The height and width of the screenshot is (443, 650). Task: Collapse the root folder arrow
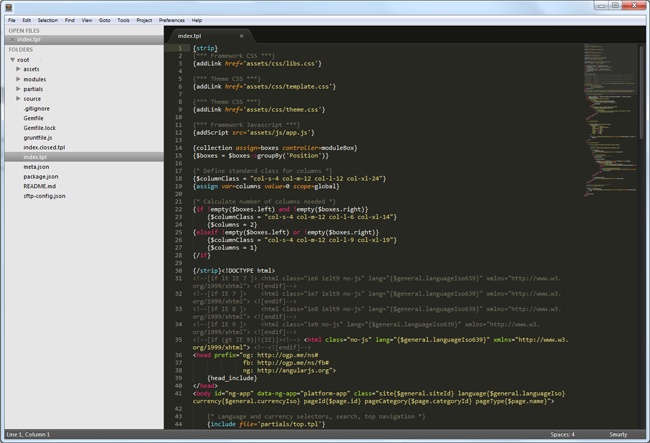12,60
